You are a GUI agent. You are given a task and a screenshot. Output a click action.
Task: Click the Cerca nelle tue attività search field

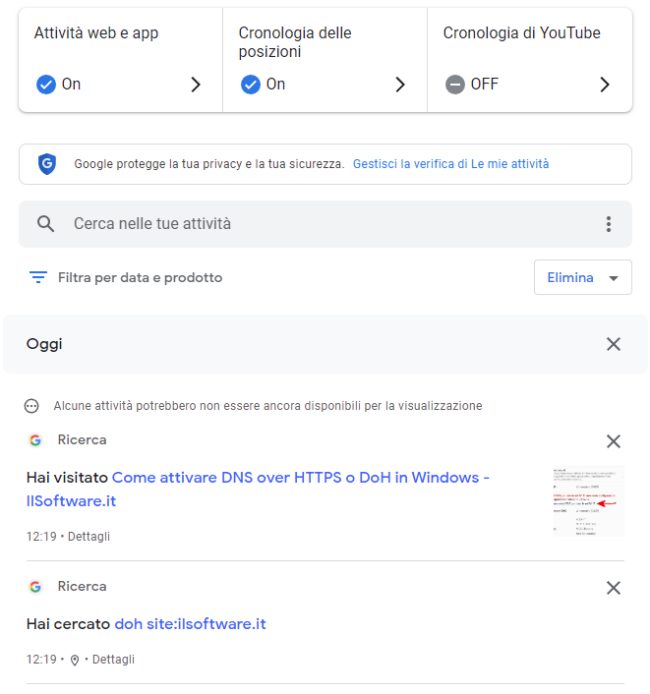(x=325, y=224)
